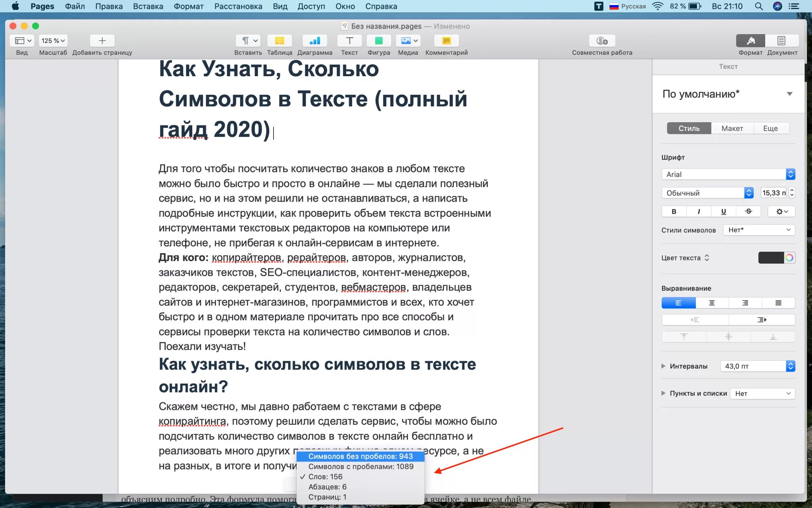Viewport: 812px width, 508px height.
Task: Open the Chart (Диаграмма) toolbar icon
Action: [x=314, y=40]
